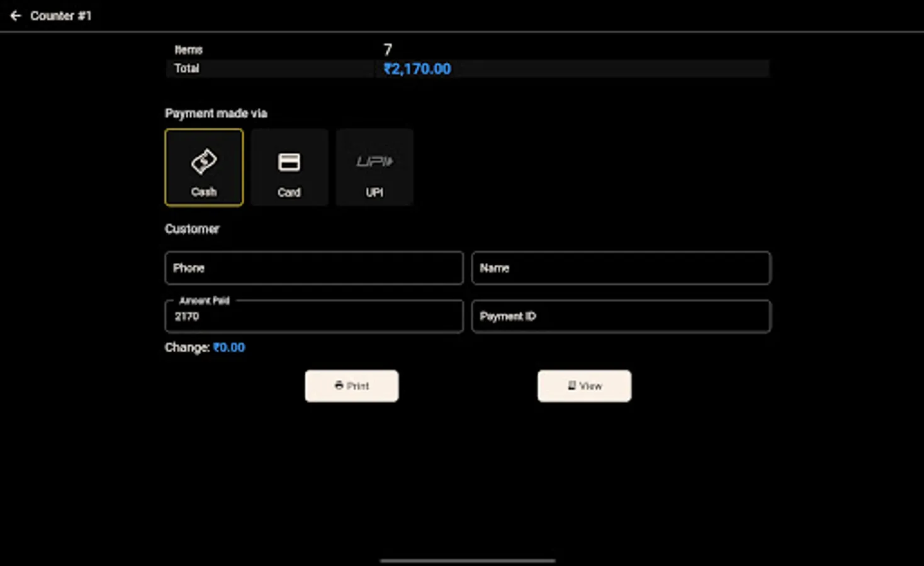The image size is (924, 566).
Task: Edit the Amount Paid value
Action: point(313,316)
